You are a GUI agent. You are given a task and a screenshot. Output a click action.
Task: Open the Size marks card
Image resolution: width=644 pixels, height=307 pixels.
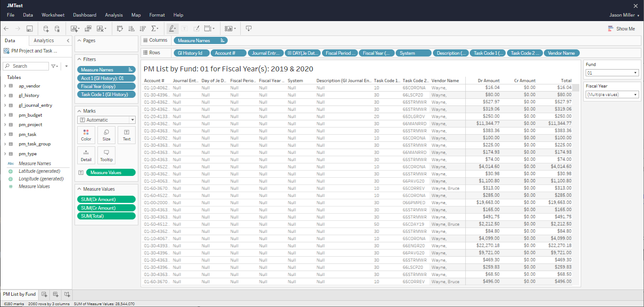point(106,135)
